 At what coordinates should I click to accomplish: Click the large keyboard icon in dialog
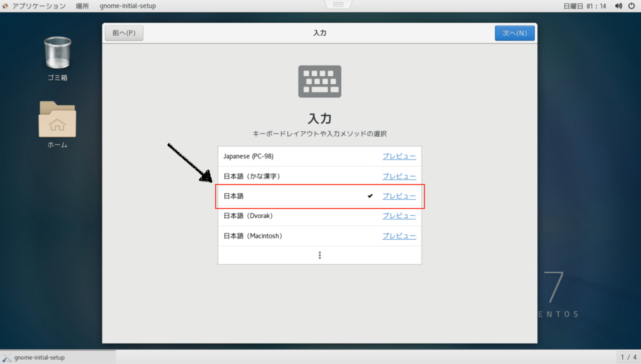coord(319,81)
